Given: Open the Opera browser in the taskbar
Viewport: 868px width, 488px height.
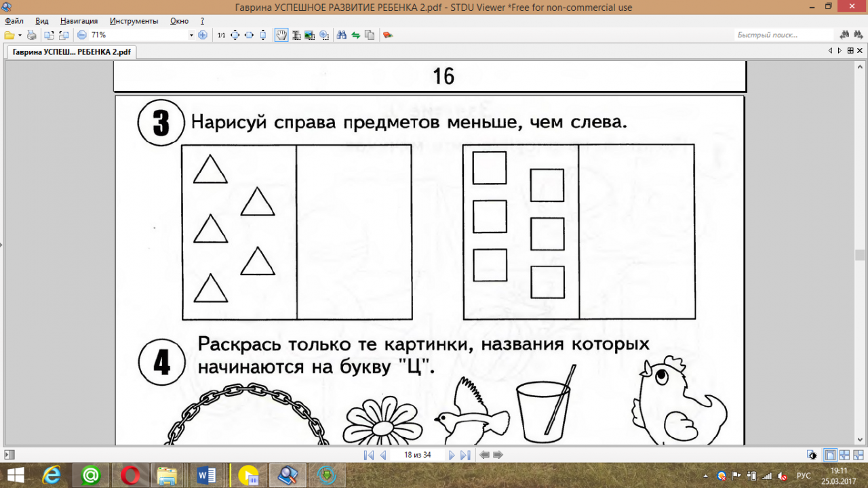Looking at the screenshot, I should (x=130, y=476).
